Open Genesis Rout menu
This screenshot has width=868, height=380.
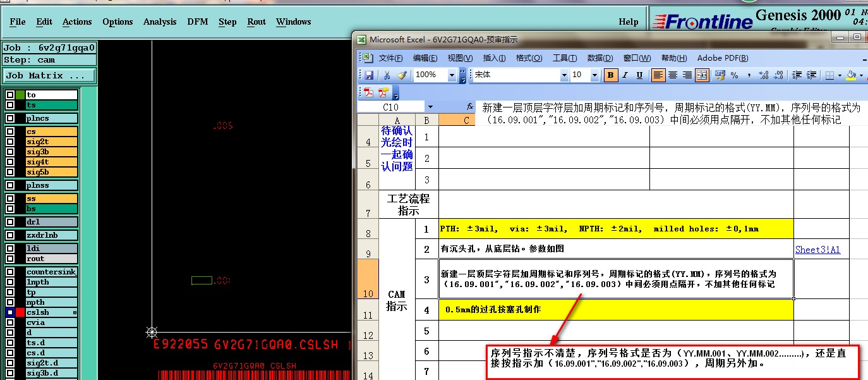coord(256,21)
